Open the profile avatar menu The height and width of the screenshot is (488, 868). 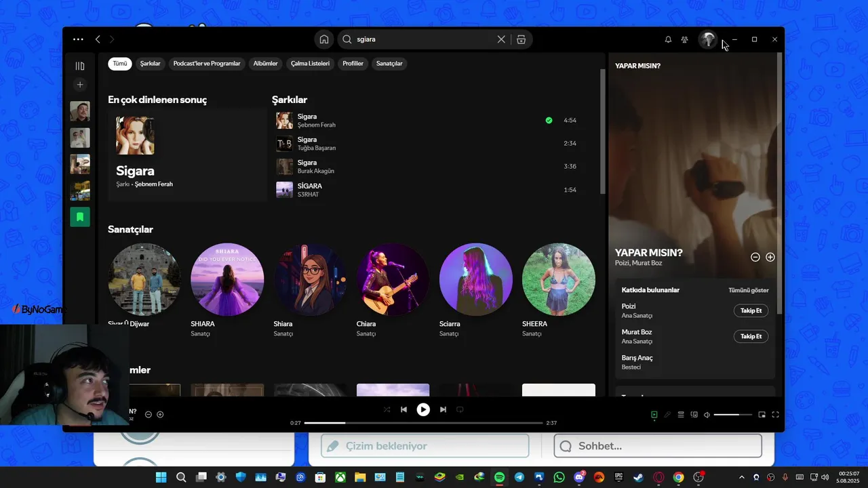tap(708, 39)
